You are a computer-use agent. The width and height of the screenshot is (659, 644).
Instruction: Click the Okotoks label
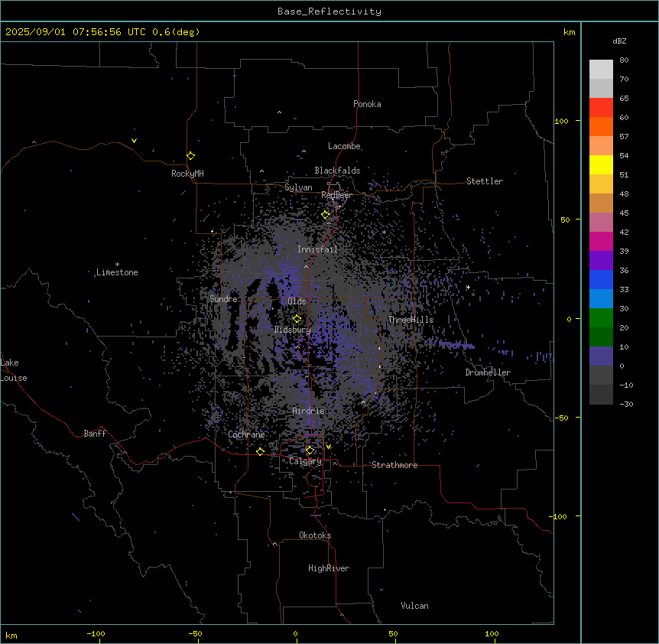(x=315, y=535)
